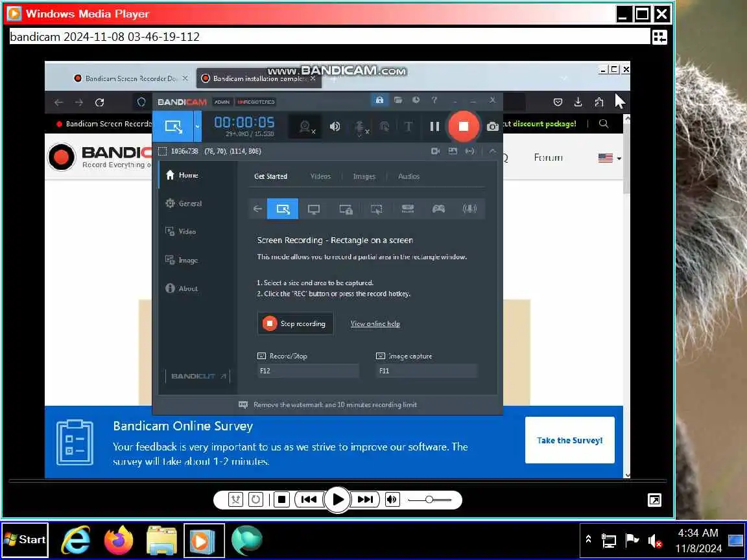Click Take the Survey! button

point(570,440)
